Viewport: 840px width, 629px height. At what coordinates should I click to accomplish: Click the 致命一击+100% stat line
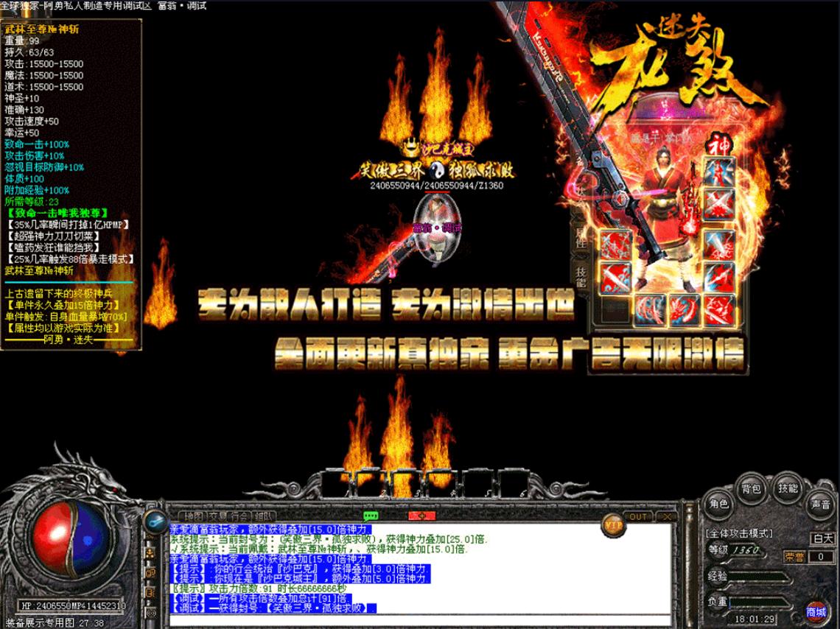point(37,144)
